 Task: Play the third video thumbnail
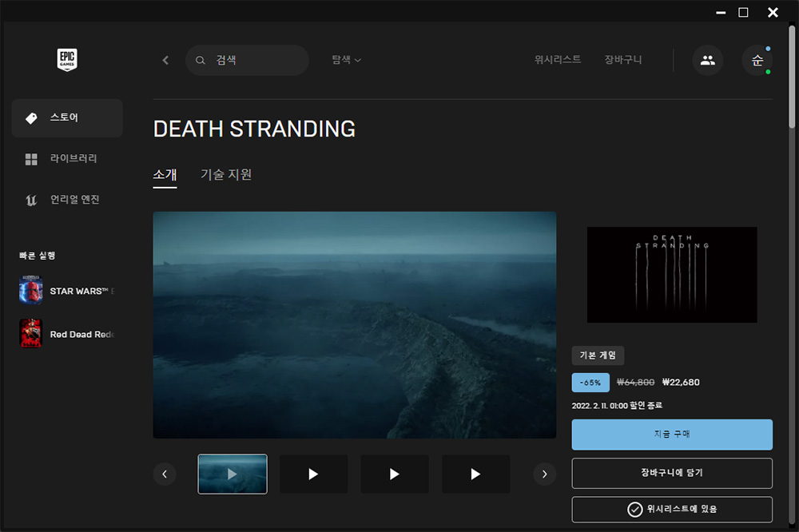[x=395, y=474]
